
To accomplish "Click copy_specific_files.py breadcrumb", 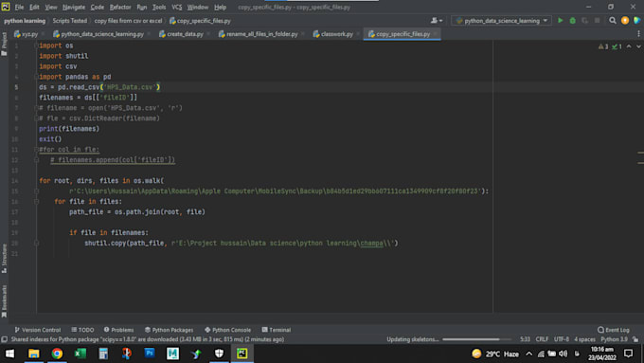I will click(x=200, y=21).
